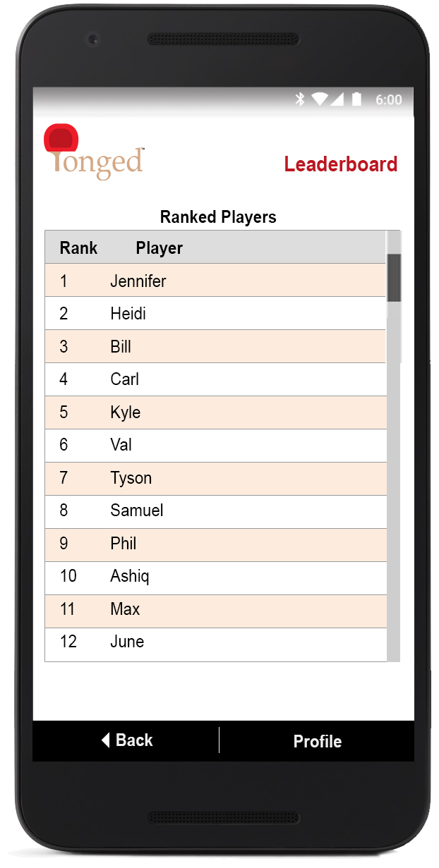Image resolution: width=439 pixels, height=868 pixels.
Task: Click the Rank column header
Action: point(78,248)
